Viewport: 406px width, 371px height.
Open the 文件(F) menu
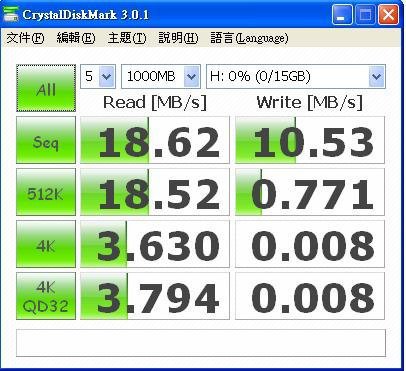click(x=25, y=38)
